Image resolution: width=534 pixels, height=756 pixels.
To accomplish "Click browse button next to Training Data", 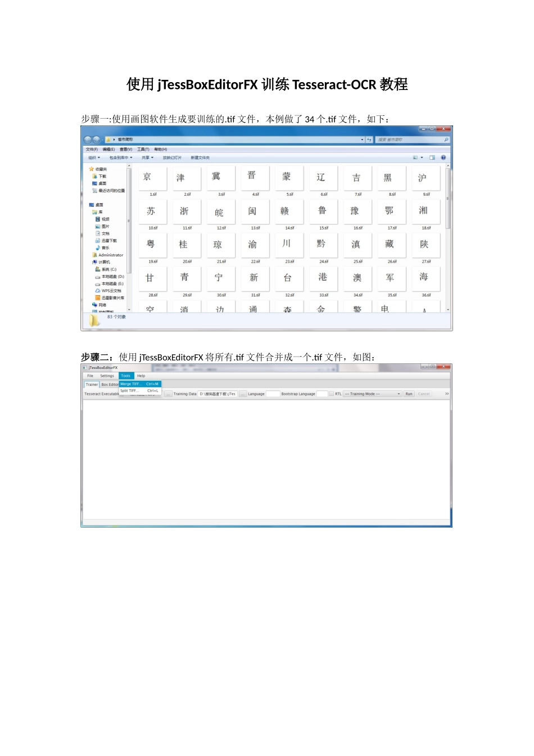I will click(243, 394).
